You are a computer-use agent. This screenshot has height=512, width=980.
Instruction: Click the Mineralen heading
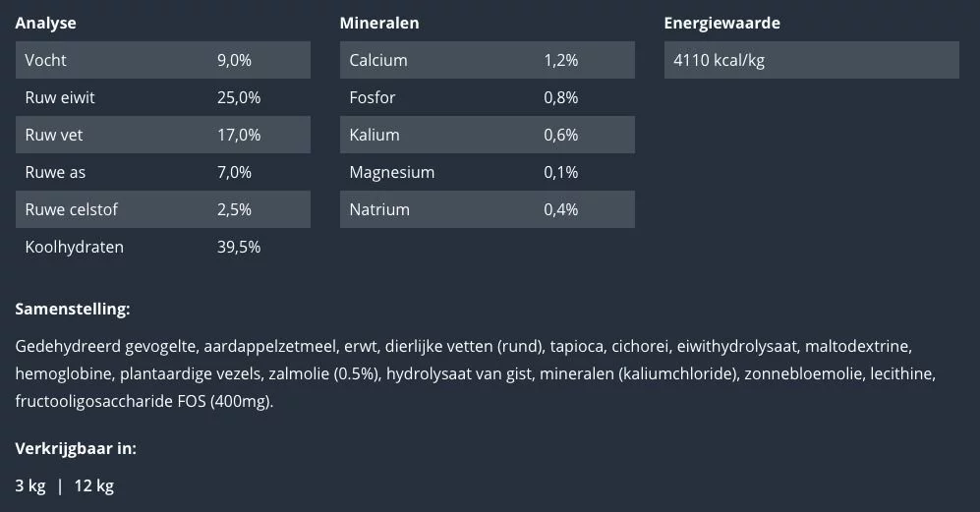tap(378, 23)
